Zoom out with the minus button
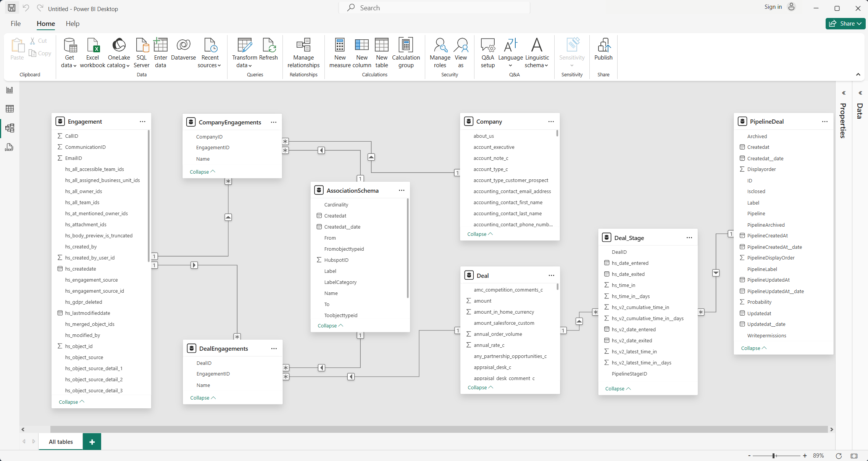The image size is (868, 461). (x=749, y=456)
